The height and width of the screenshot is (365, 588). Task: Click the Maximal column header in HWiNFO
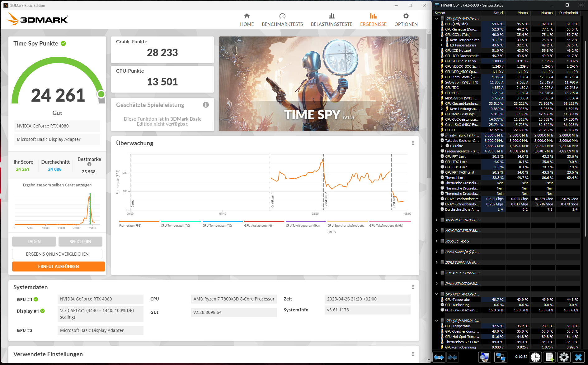click(543, 13)
